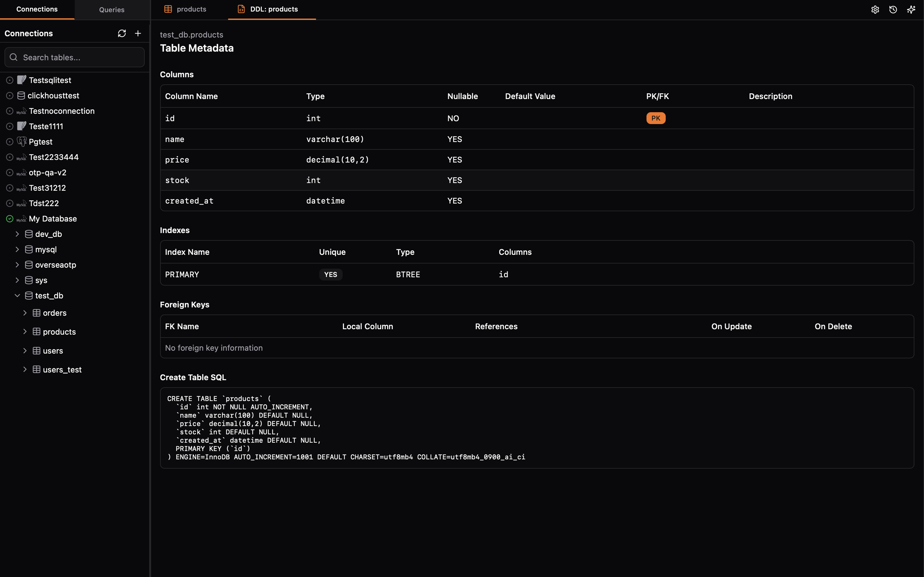Toggle otp-qa-v2 connection status circle
The width and height of the screenshot is (924, 577).
10,172
